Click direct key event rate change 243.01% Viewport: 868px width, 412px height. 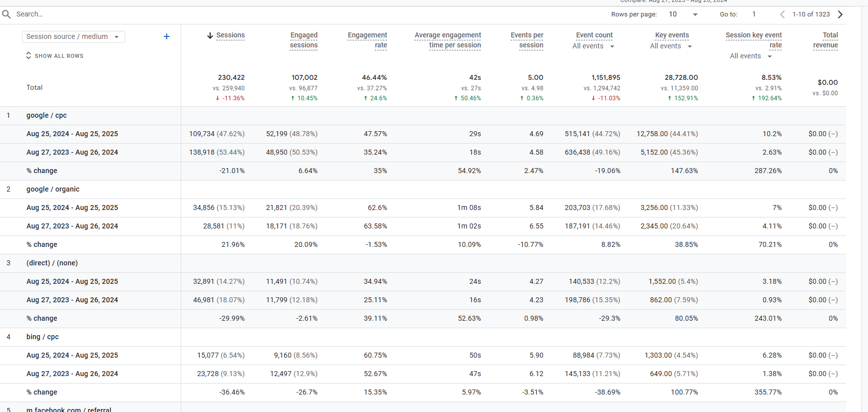[768, 319]
